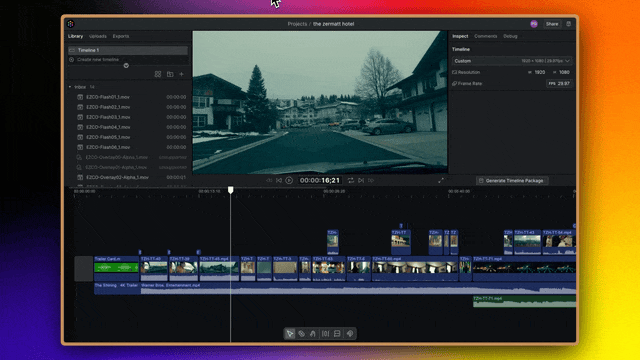This screenshot has width=640, height=360.
Task: Toggle timeline snapping
Action: tap(325, 333)
